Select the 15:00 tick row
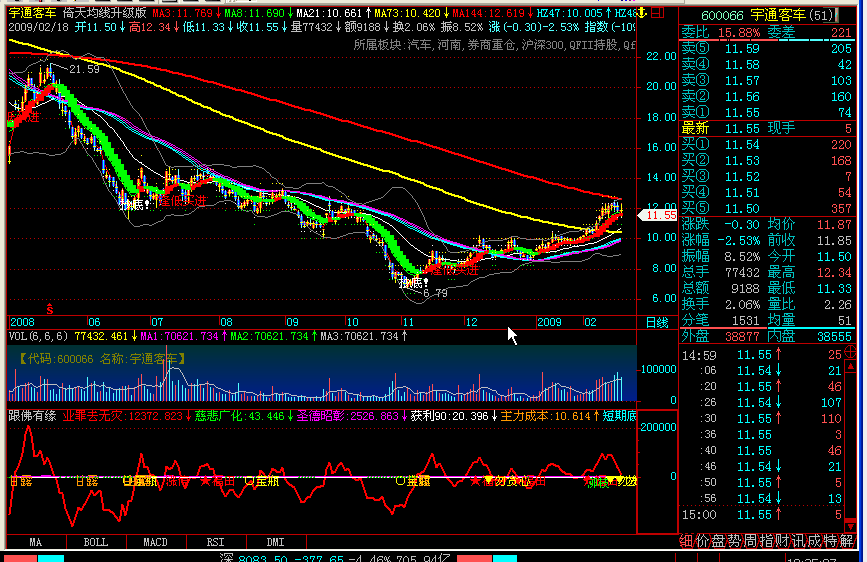The height and width of the screenshot is (562, 867). 761,515
